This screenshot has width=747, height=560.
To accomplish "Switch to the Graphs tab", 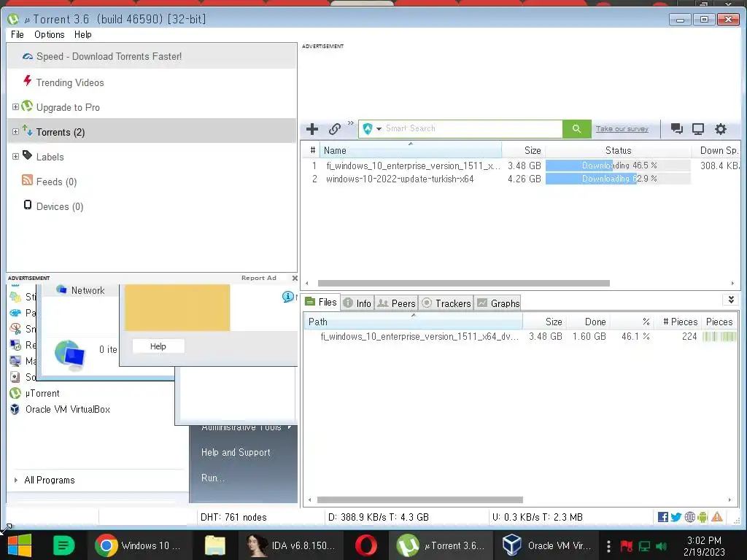I will tap(498, 303).
